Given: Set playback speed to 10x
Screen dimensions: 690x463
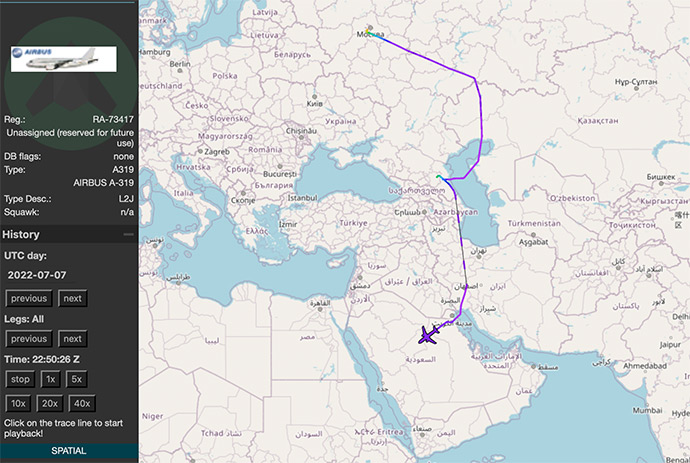Looking at the screenshot, I should point(19,403).
